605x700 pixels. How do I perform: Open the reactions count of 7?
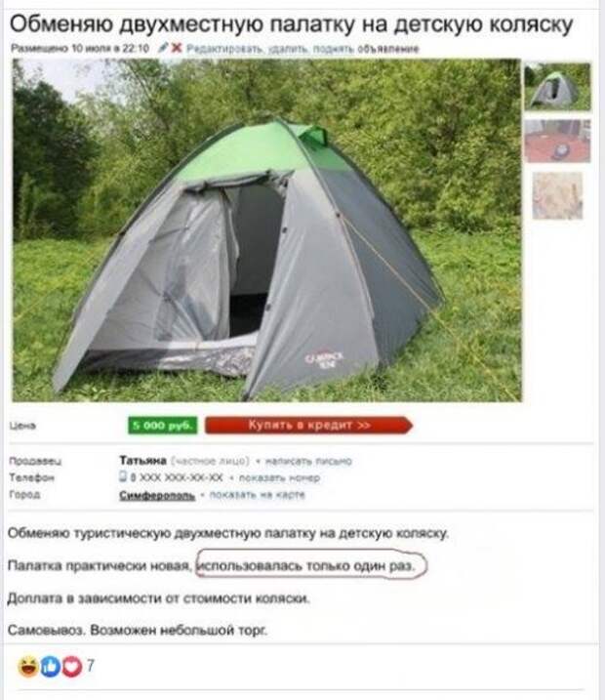(91, 666)
